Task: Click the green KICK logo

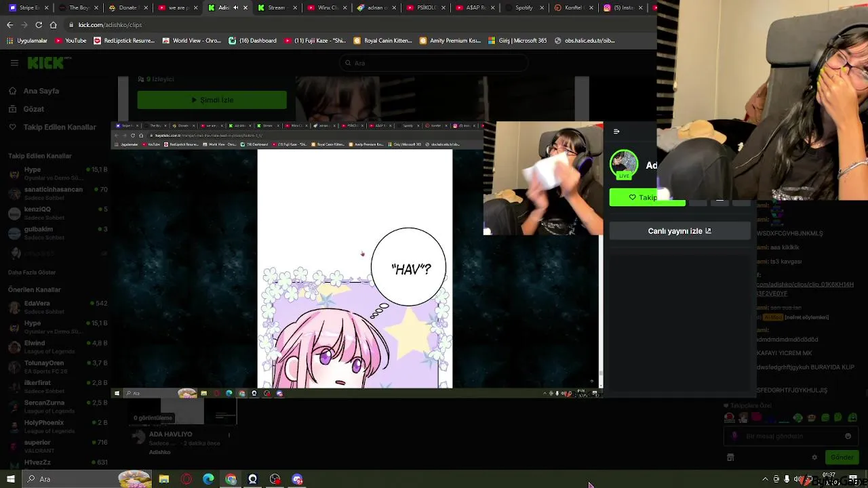Action: pos(46,63)
